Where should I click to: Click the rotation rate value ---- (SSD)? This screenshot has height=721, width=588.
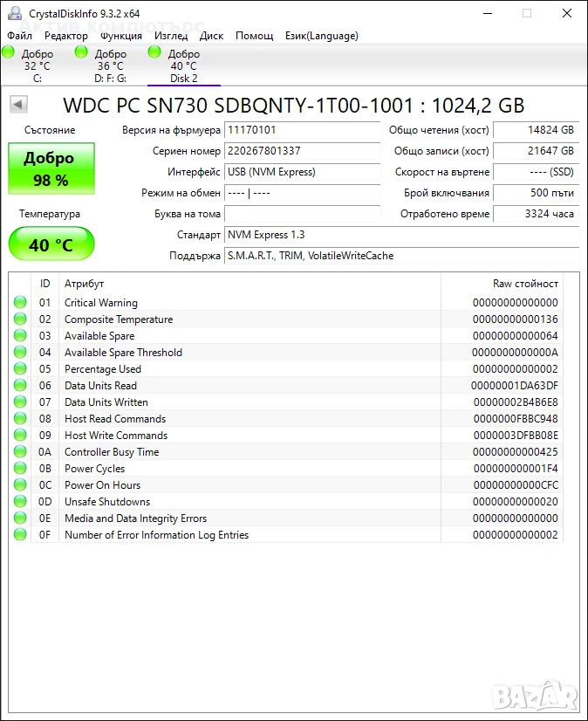(536, 172)
